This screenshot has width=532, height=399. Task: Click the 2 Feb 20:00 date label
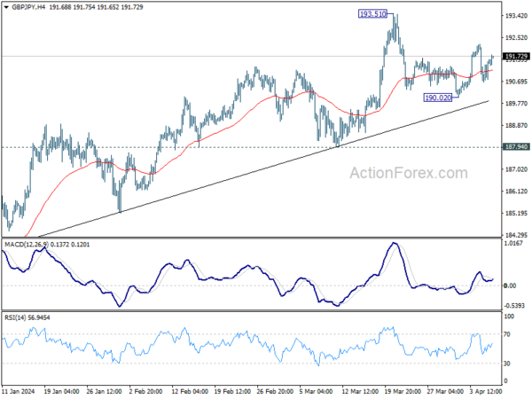tap(146, 392)
